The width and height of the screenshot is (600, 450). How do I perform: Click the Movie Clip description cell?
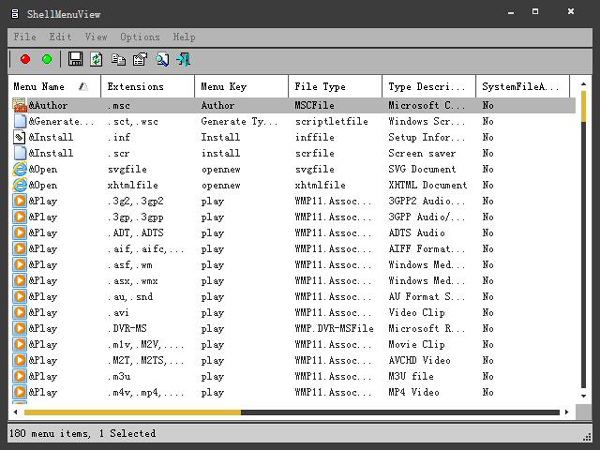416,344
